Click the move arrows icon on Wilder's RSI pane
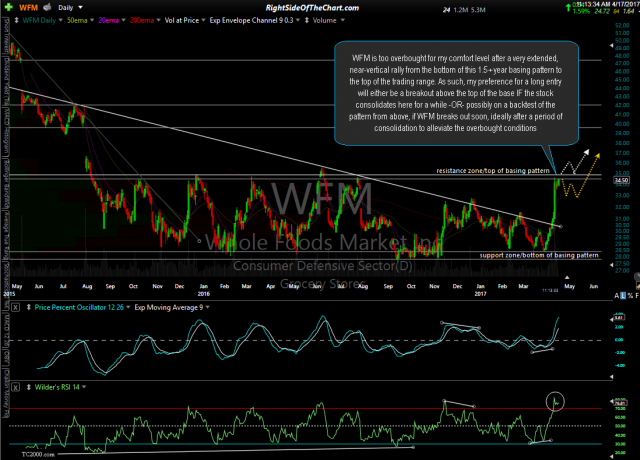Screen dimensions: 640x460 click(29, 387)
